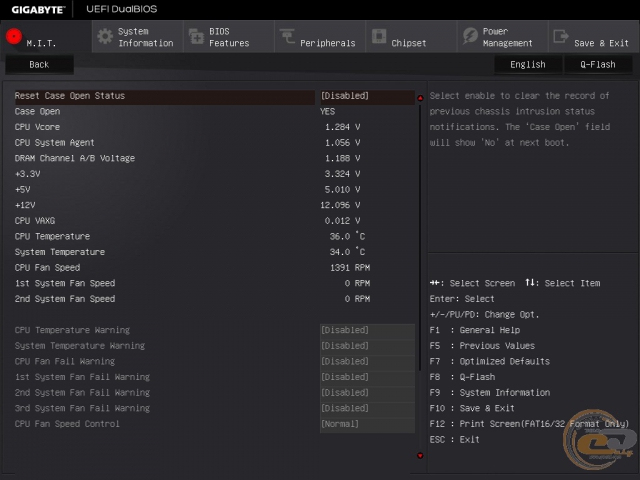Change language via English button
This screenshot has height=480, width=640.
528,64
